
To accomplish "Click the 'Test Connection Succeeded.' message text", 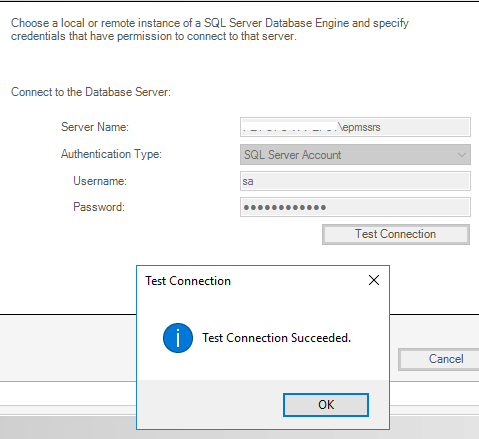I will point(277,338).
